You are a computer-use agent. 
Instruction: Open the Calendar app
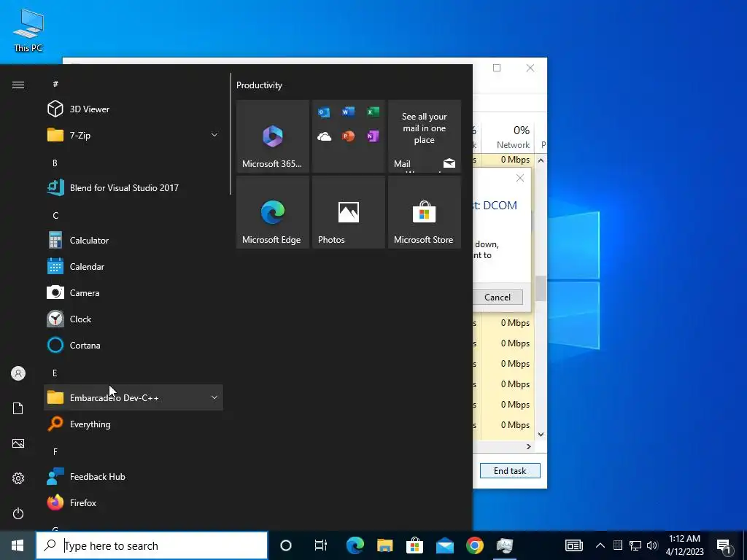[133, 267]
